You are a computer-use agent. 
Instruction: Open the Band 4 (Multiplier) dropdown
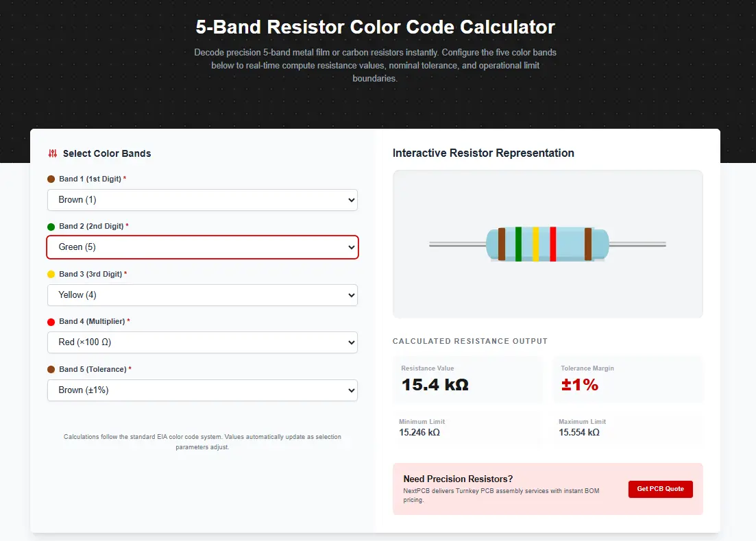202,342
